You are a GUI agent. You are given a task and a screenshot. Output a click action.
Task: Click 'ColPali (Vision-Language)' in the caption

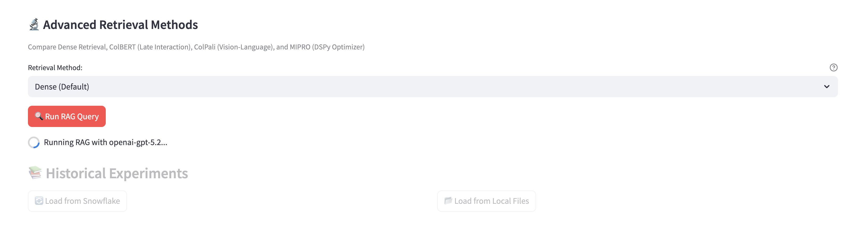(x=233, y=47)
